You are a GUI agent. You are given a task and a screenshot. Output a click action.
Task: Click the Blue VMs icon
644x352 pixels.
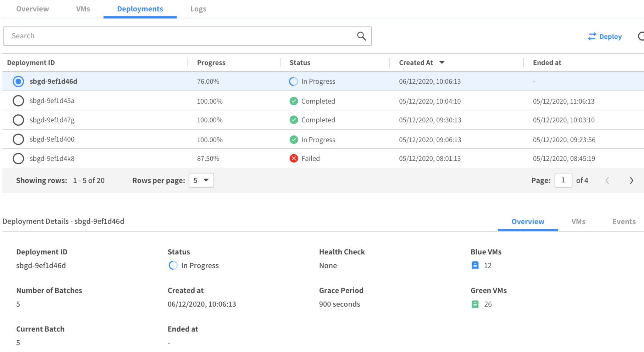click(475, 265)
